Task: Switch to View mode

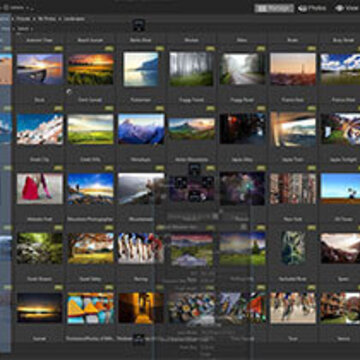Action: (x=347, y=8)
